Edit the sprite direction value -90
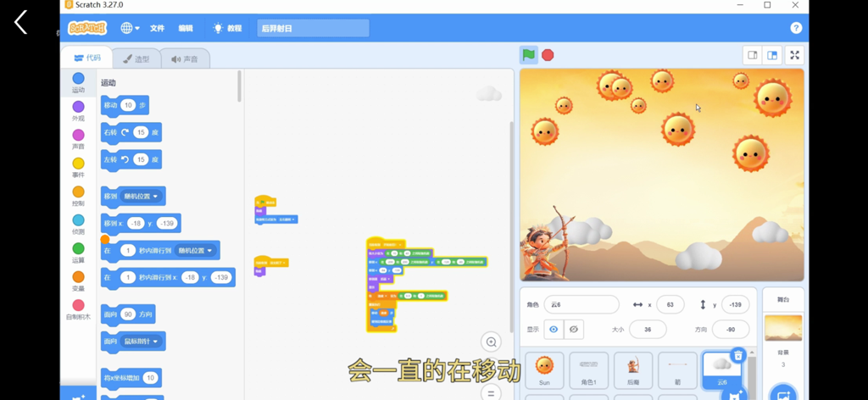868x400 pixels. tap(731, 329)
